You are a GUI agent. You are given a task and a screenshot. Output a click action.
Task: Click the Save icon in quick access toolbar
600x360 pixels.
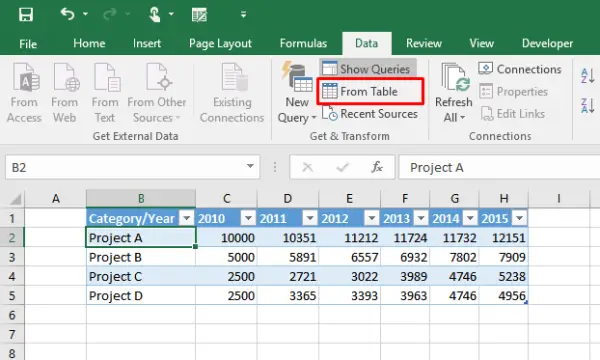pyautogui.click(x=26, y=15)
